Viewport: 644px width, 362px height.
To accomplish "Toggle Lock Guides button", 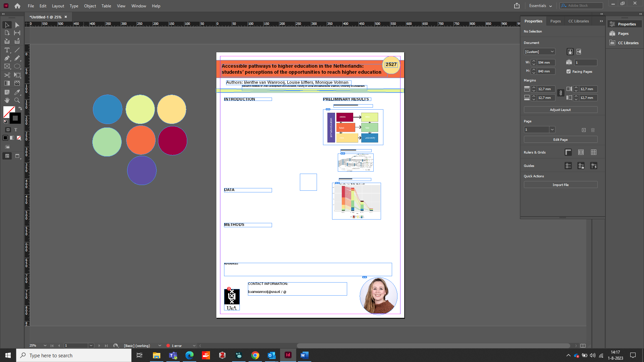I will click(x=581, y=166).
